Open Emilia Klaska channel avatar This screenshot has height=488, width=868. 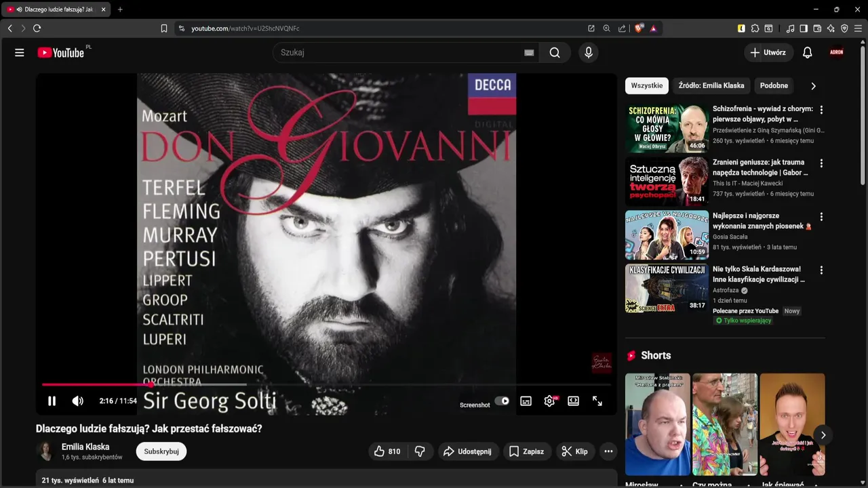coord(46,451)
